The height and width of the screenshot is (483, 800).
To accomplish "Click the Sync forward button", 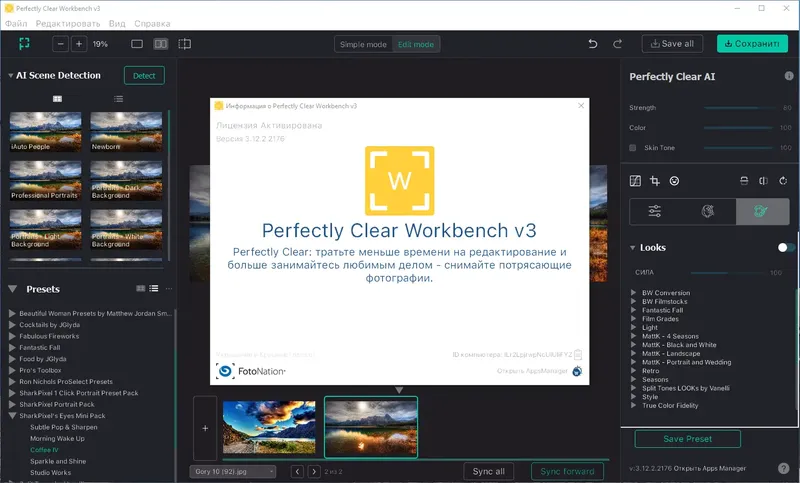I will point(567,472).
